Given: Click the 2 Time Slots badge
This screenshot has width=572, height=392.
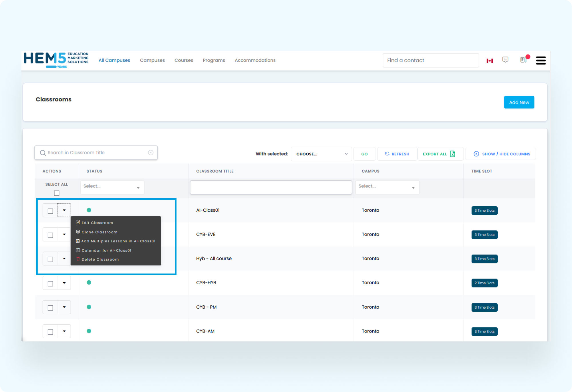Looking at the screenshot, I should tap(484, 283).
